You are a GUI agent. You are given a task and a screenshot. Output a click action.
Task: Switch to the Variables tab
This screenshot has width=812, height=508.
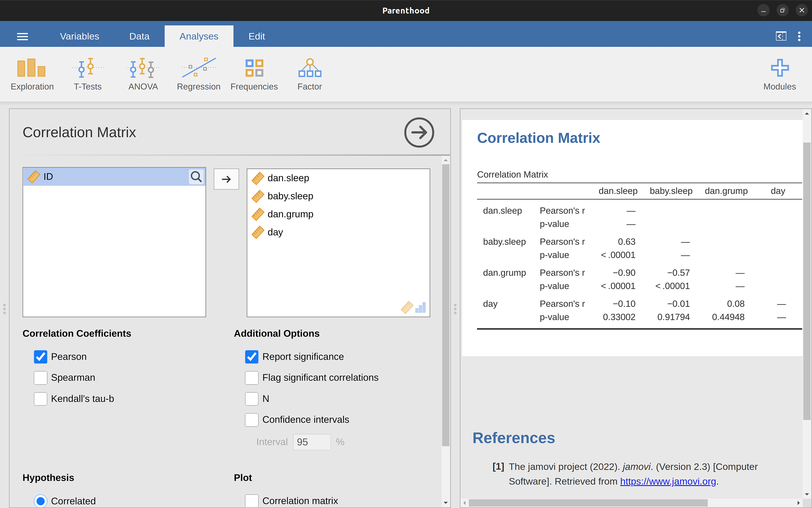click(80, 36)
